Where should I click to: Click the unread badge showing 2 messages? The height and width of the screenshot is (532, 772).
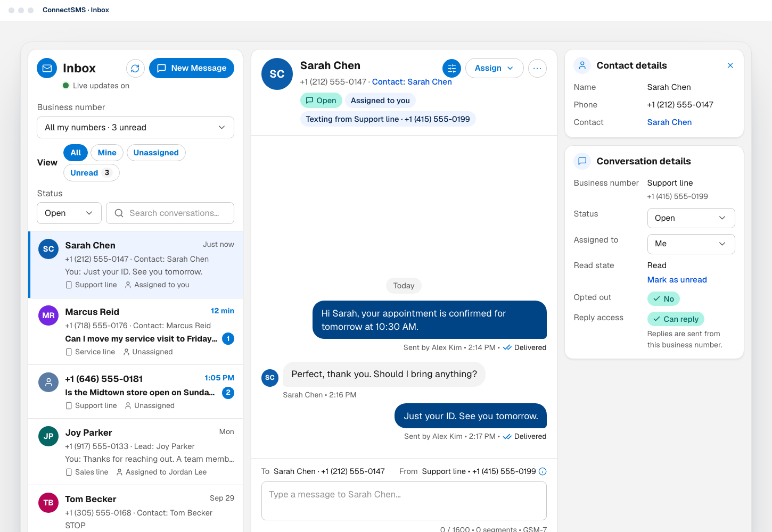click(228, 393)
